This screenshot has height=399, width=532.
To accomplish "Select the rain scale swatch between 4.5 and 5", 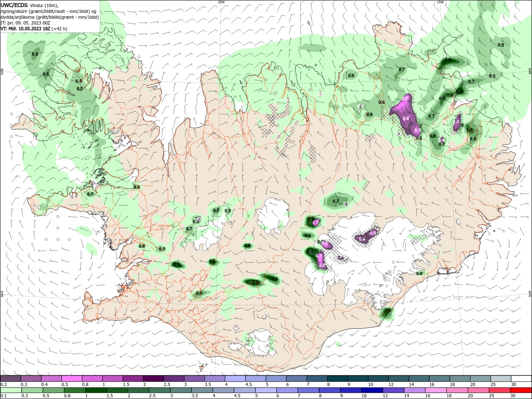I will click(x=244, y=390).
